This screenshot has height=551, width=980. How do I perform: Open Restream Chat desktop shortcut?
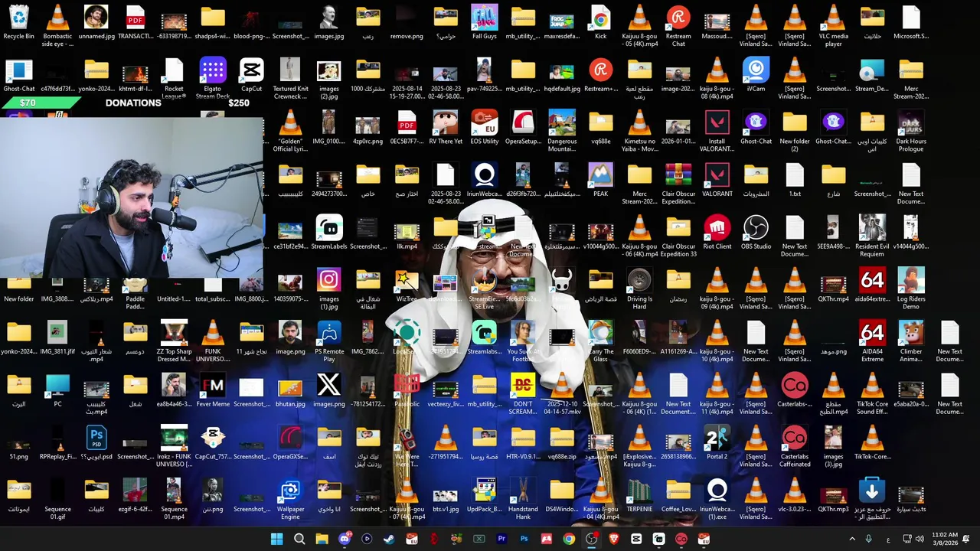pos(678,26)
